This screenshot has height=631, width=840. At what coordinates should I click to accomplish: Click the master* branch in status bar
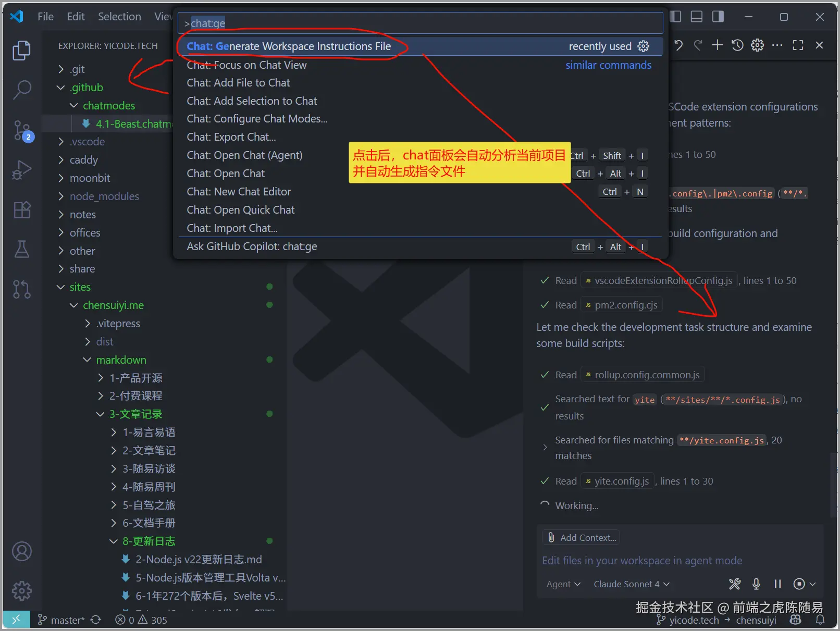coord(60,620)
